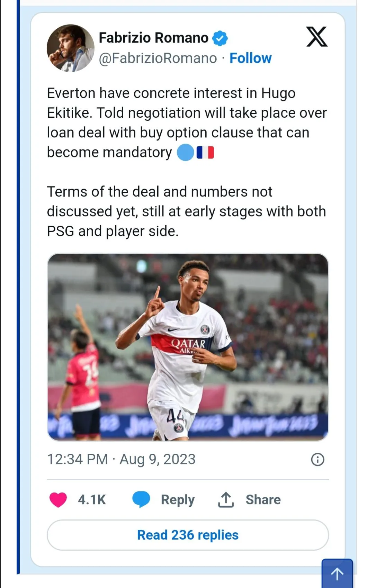Screen dimensions: 367x588
Task: Open the 12:34 PM Aug 9, 2023 timestamp
Action: pyautogui.click(x=121, y=459)
